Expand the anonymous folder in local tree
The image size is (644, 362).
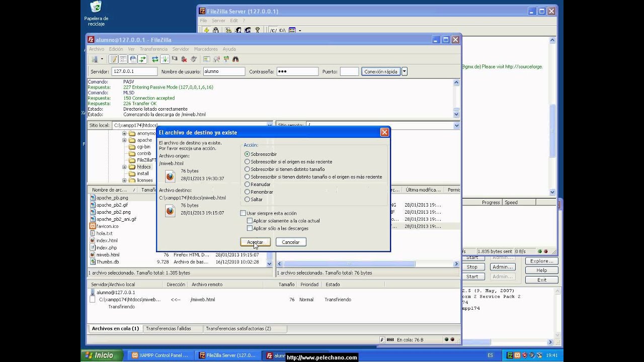(x=124, y=133)
